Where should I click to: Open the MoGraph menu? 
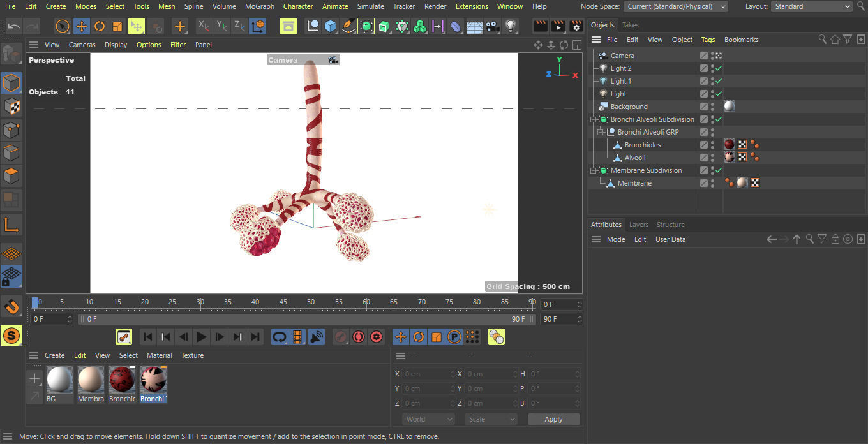click(260, 6)
